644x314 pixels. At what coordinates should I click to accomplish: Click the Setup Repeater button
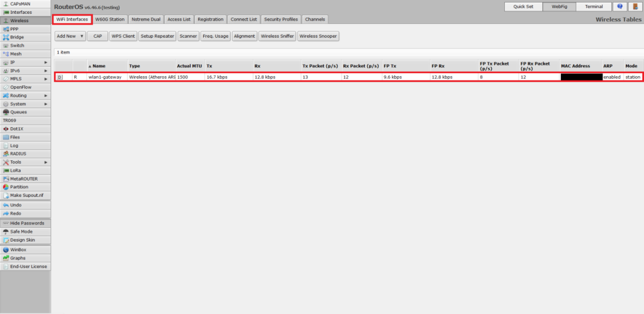(x=157, y=36)
